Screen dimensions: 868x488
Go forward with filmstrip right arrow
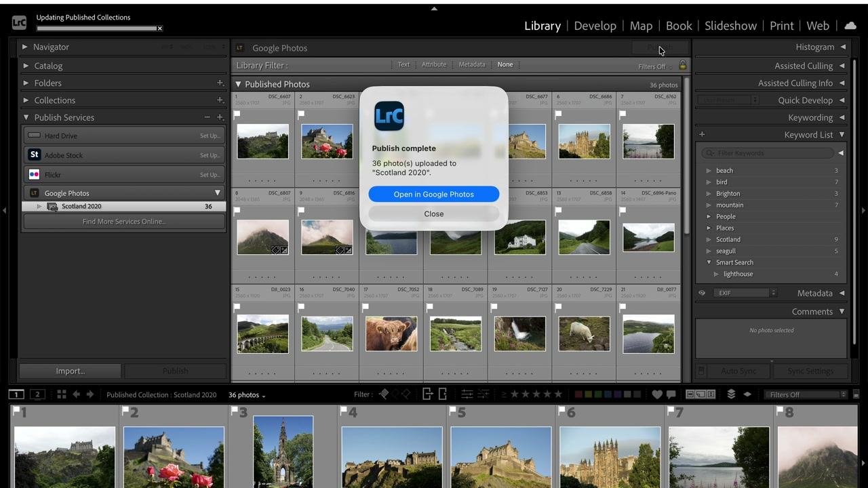[90, 394]
